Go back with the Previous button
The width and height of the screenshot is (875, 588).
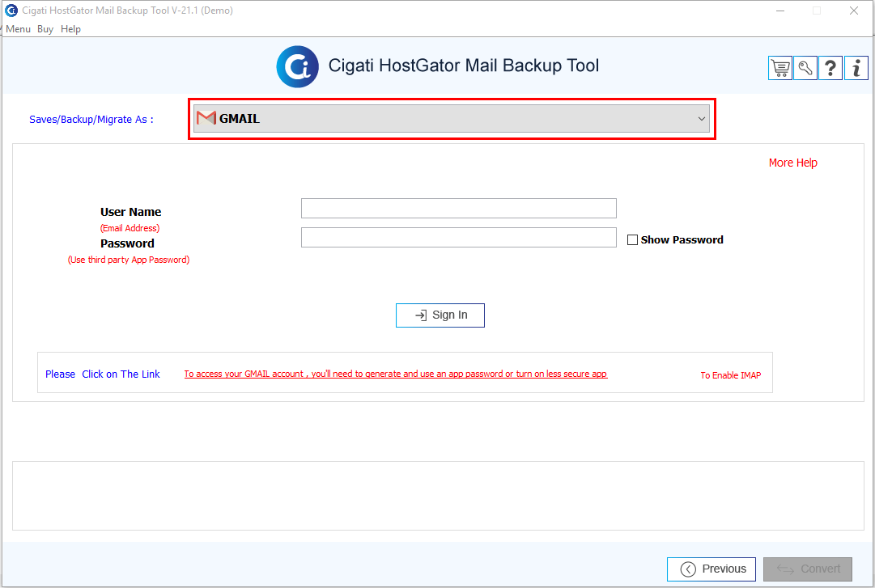click(x=711, y=569)
